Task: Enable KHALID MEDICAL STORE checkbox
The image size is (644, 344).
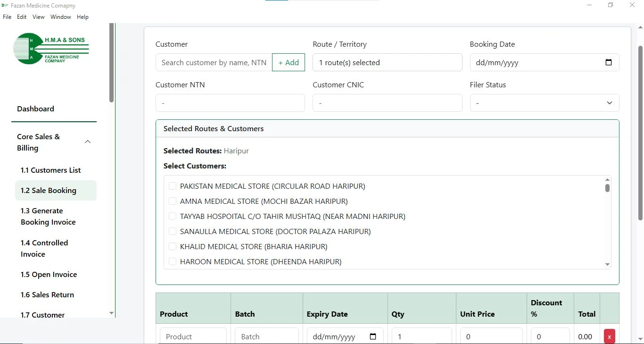Action: [173, 246]
